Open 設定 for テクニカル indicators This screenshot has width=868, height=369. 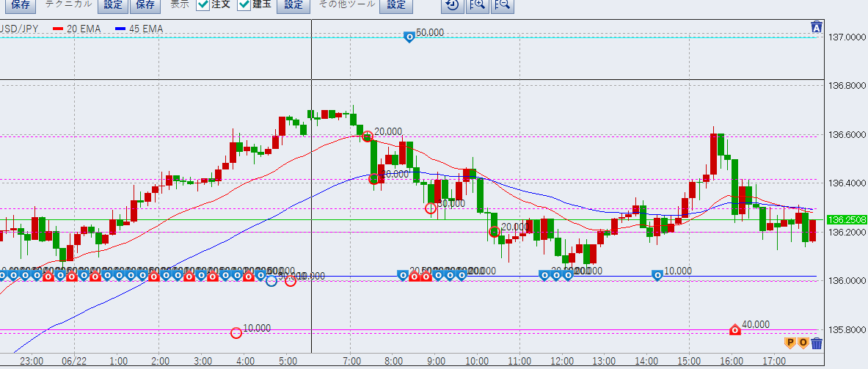pyautogui.click(x=113, y=5)
